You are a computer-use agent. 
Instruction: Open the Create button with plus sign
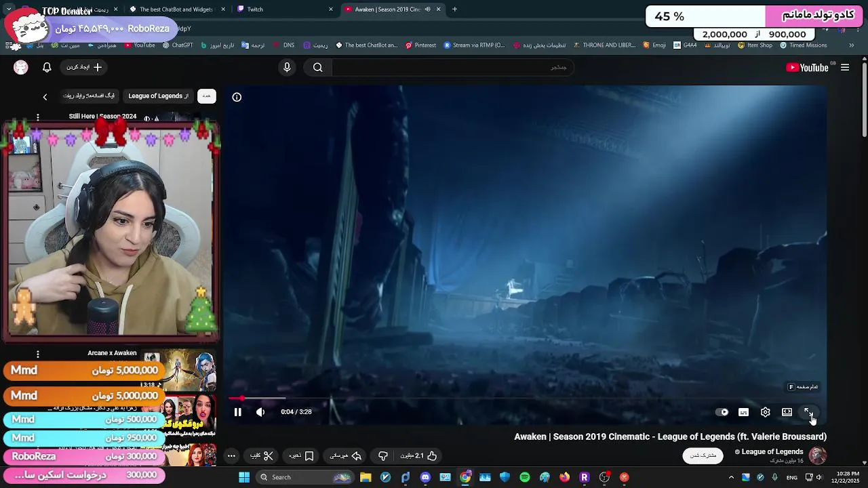coord(84,67)
